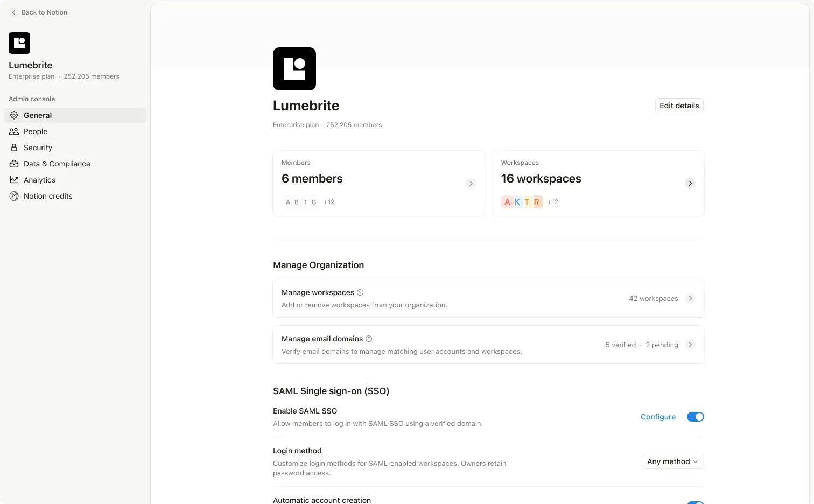This screenshot has width=814, height=504.
Task: Click the large Lumebrite organization logo
Action: pyautogui.click(x=294, y=69)
